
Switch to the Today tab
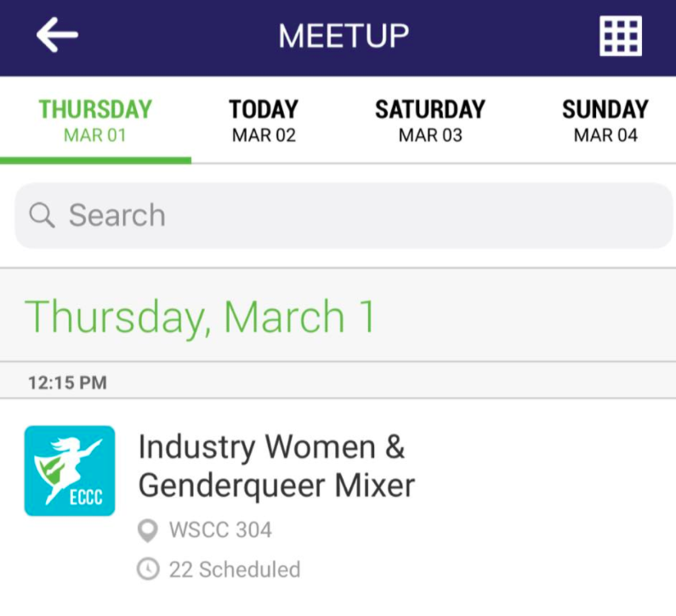[x=264, y=121]
